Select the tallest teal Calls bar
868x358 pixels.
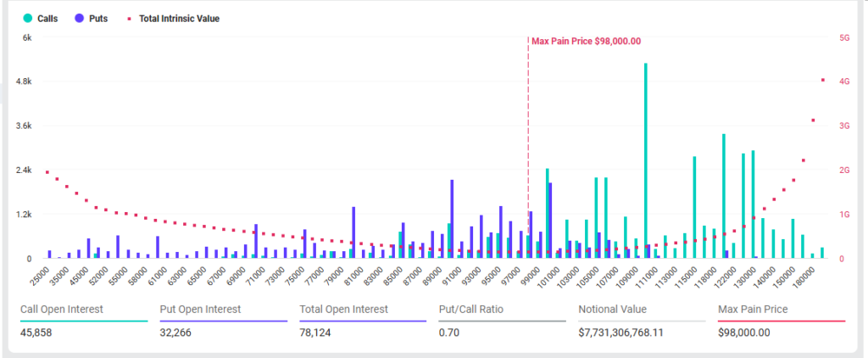(x=645, y=159)
